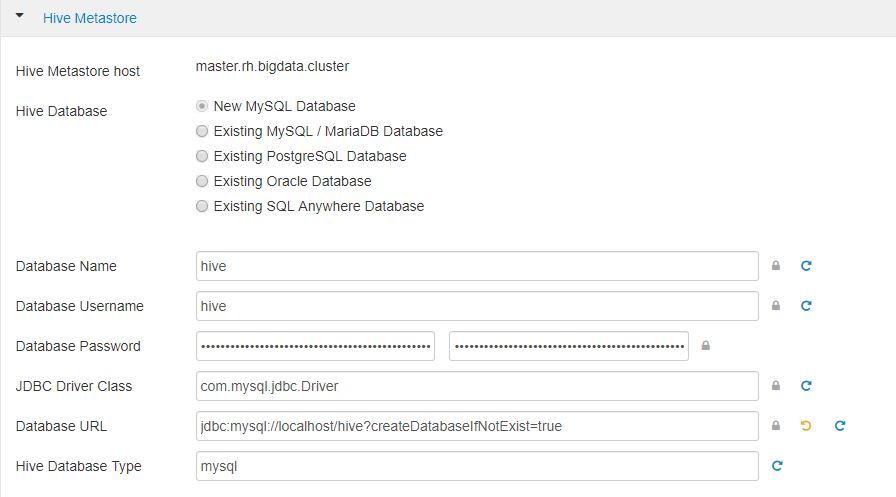Screen dimensions: 896x497
Task: Reset JDBC Driver Class to recommended value
Action: pos(806,386)
